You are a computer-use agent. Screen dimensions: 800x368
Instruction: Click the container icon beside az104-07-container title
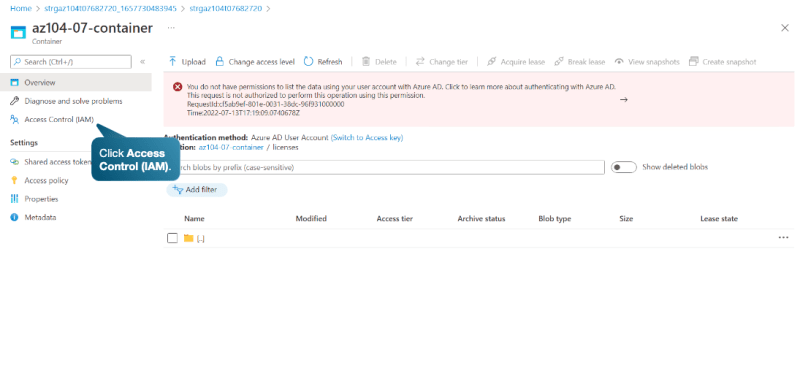pyautogui.click(x=18, y=33)
